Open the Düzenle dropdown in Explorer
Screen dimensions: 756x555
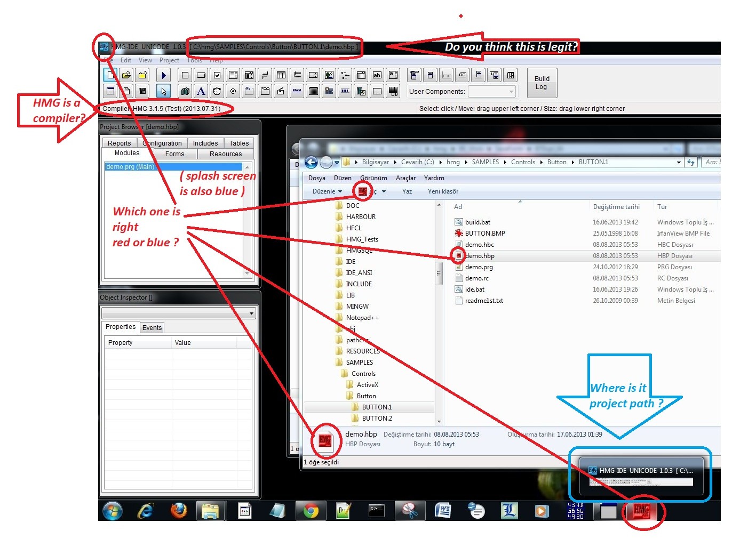click(x=327, y=191)
